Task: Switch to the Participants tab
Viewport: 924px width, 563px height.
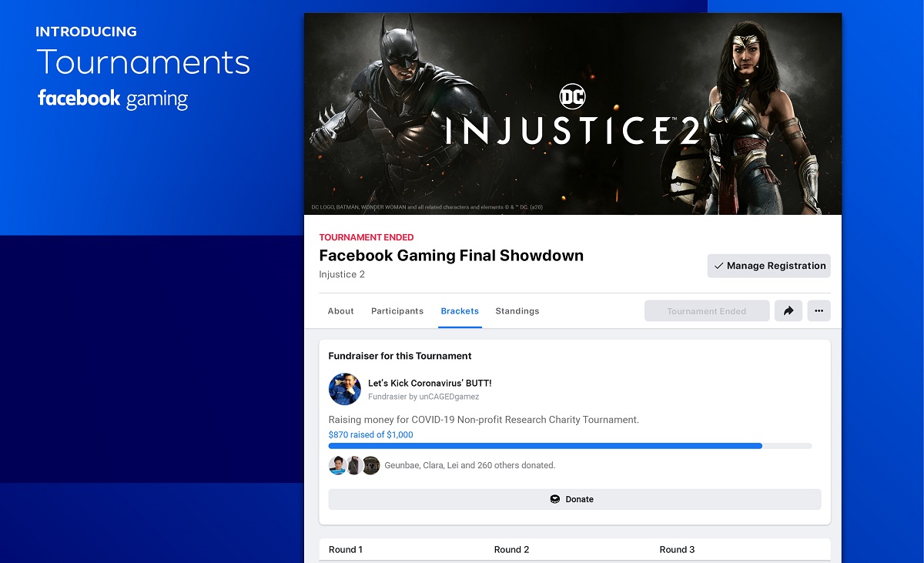Action: (397, 311)
